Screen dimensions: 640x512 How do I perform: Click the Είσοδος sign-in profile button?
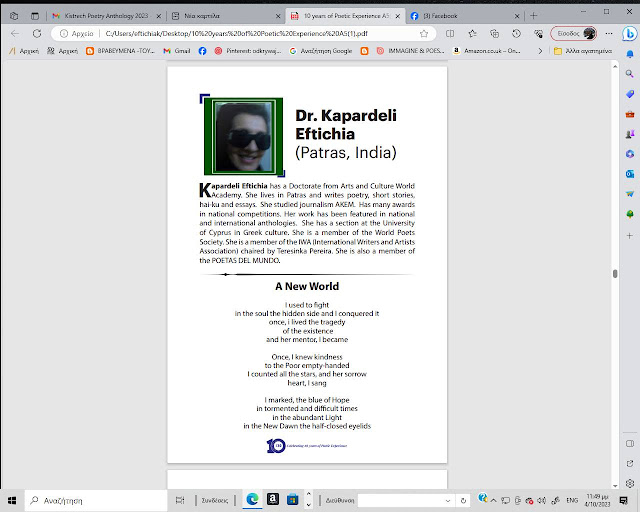[573, 33]
